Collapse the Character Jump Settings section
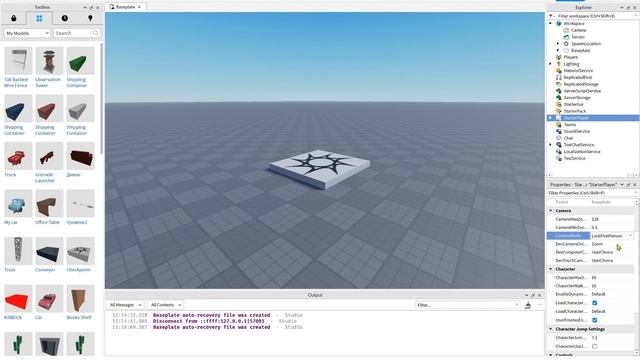This screenshot has height=360, width=640. pyautogui.click(x=551, y=329)
